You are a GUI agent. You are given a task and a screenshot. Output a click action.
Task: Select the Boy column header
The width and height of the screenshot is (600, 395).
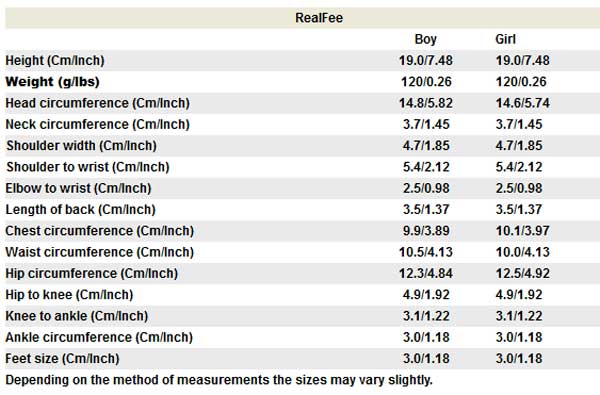point(426,39)
